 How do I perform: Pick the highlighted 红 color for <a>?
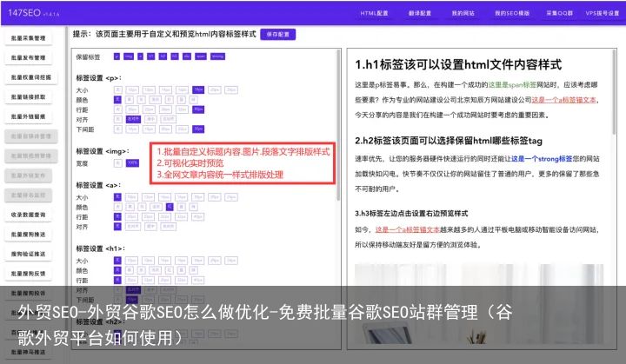pyautogui.click(x=170, y=207)
